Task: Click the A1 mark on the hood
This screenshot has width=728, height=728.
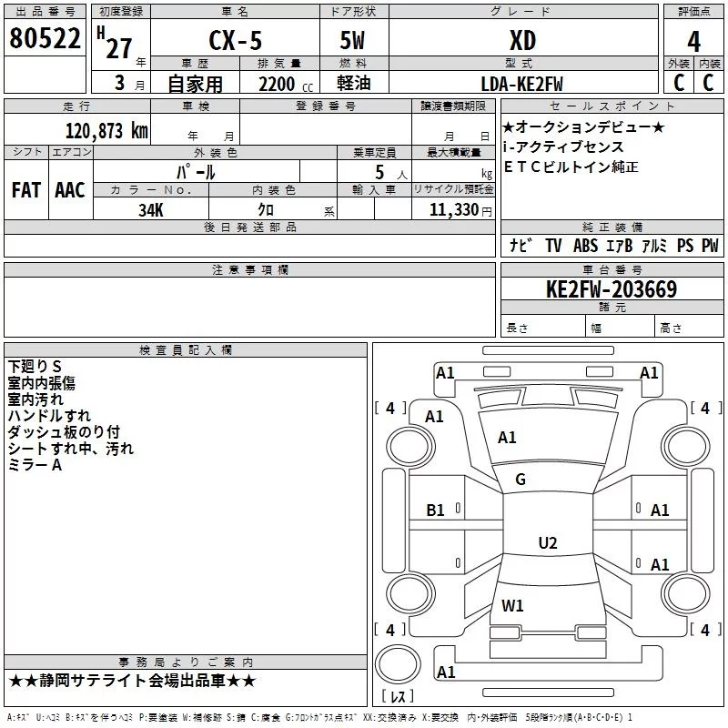Action: pos(507,438)
